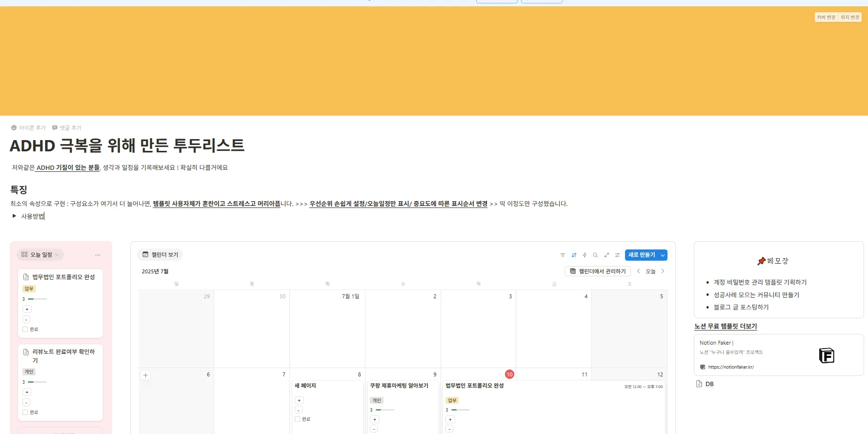Click the 업무 tag on calendar 법무법인 entry
This screenshot has width=868, height=434.
coord(452,400)
